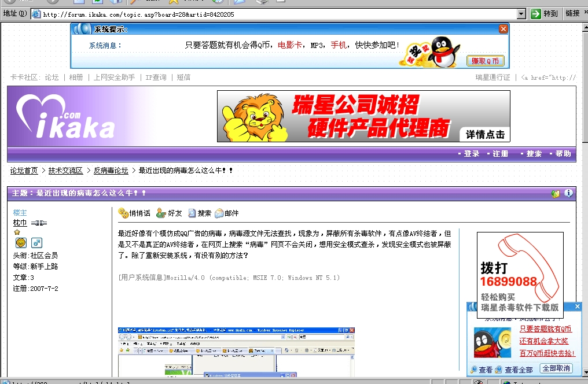Click 登录 in the purple bar
The height and width of the screenshot is (384, 588).
click(x=471, y=154)
